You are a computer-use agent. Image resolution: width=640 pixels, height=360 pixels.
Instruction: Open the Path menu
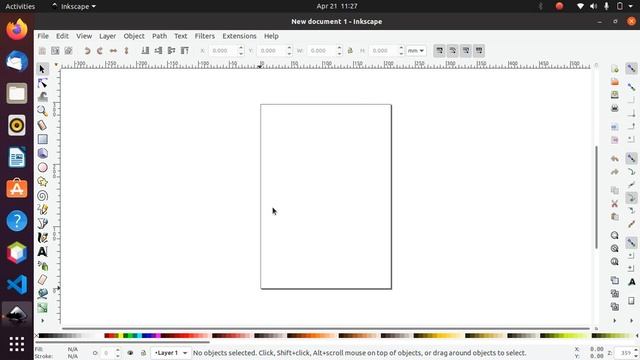159,36
